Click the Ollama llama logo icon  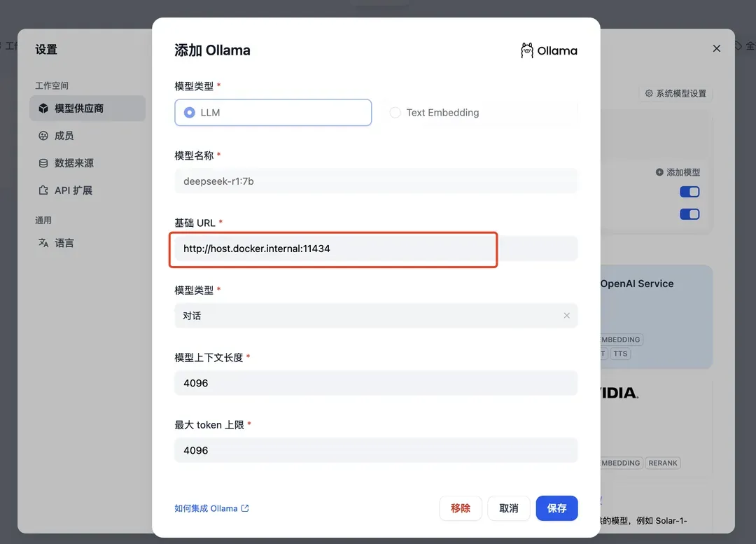pos(527,50)
